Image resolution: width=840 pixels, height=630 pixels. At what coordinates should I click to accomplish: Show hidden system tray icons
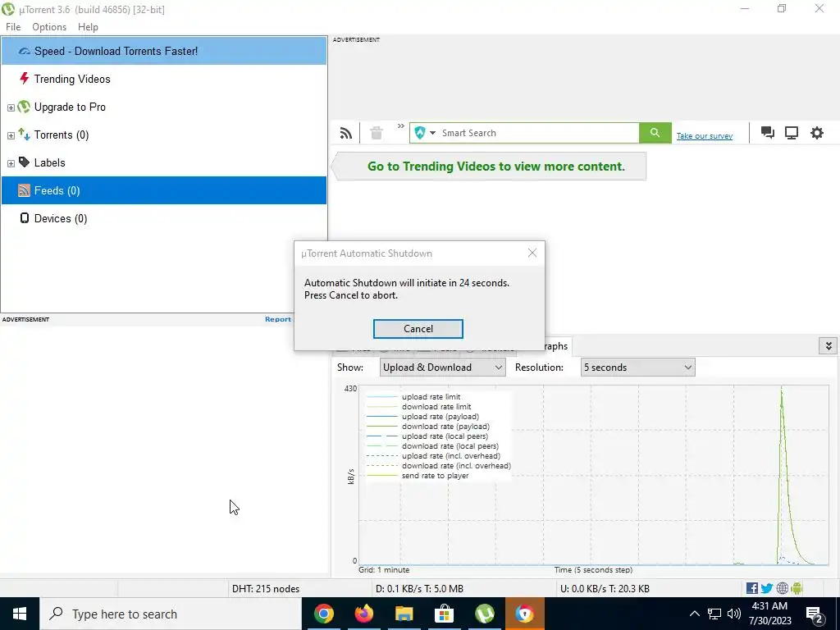point(694,614)
